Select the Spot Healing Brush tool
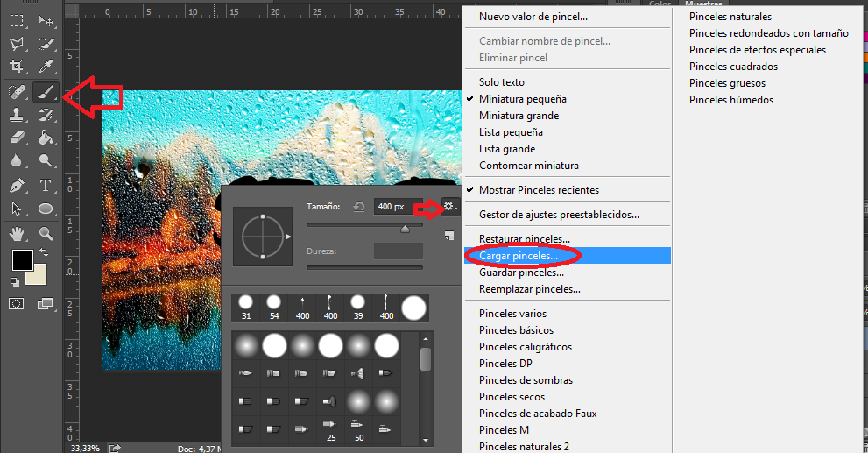The height and width of the screenshot is (453, 868). point(17,91)
